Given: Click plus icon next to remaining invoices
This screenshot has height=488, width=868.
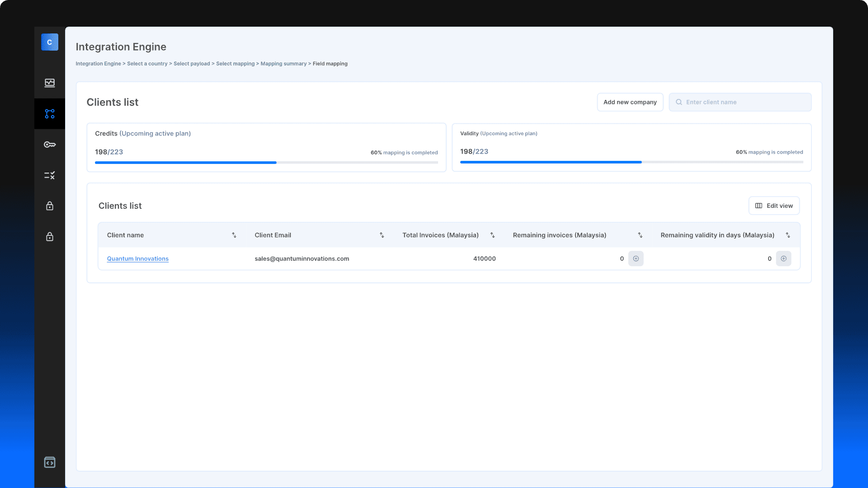Looking at the screenshot, I should pos(636,258).
